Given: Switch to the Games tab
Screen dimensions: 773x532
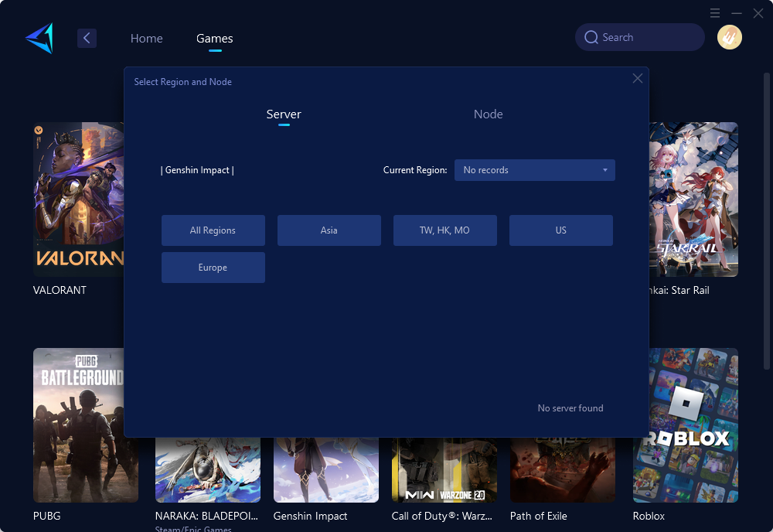Looking at the screenshot, I should pos(214,39).
